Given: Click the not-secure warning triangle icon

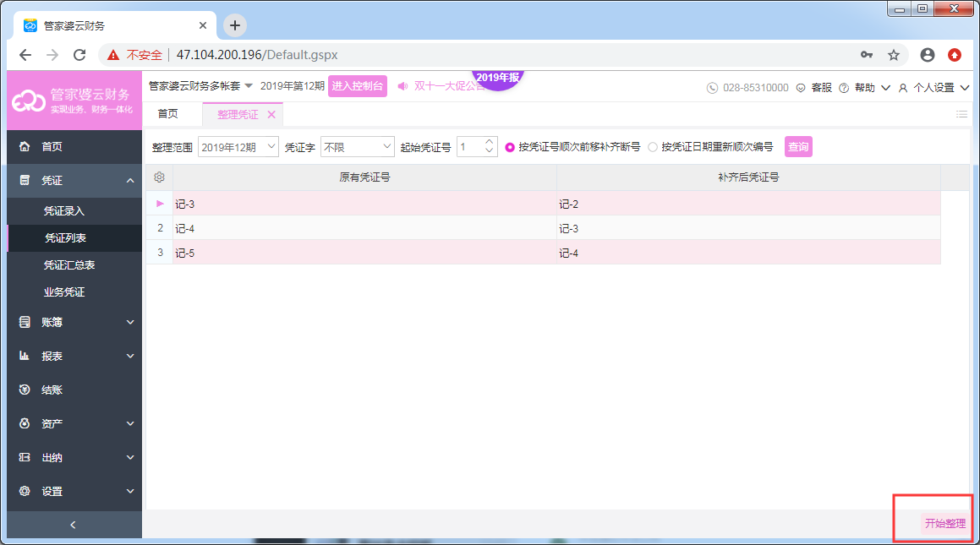Looking at the screenshot, I should [113, 55].
